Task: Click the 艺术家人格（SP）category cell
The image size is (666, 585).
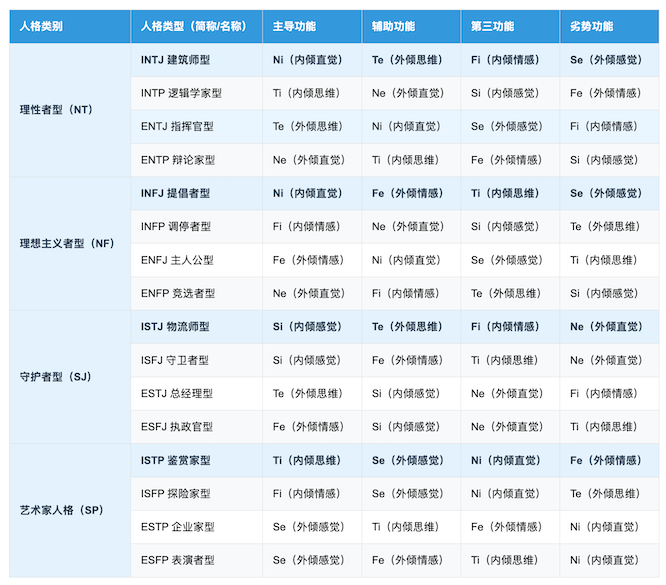Action: pyautogui.click(x=61, y=510)
